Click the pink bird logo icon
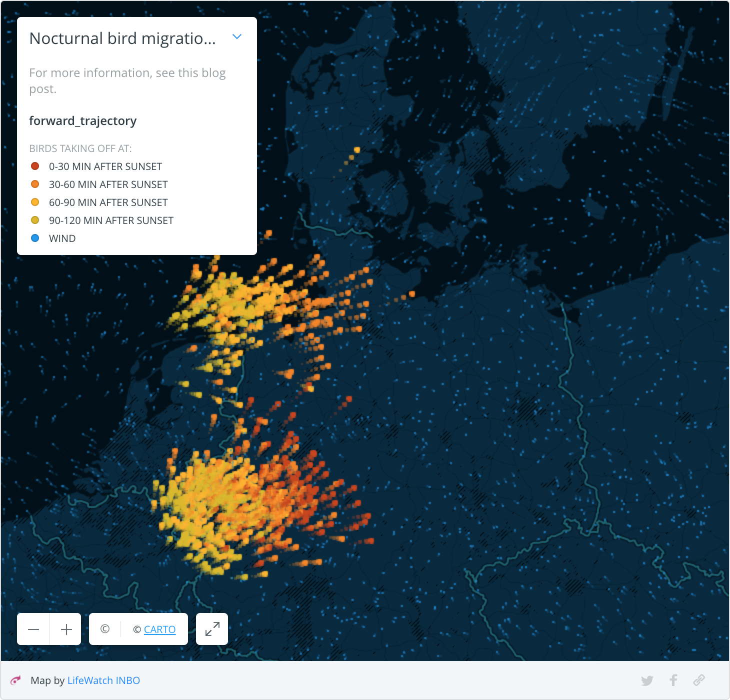Viewport: 730px width, 700px height. click(16, 680)
